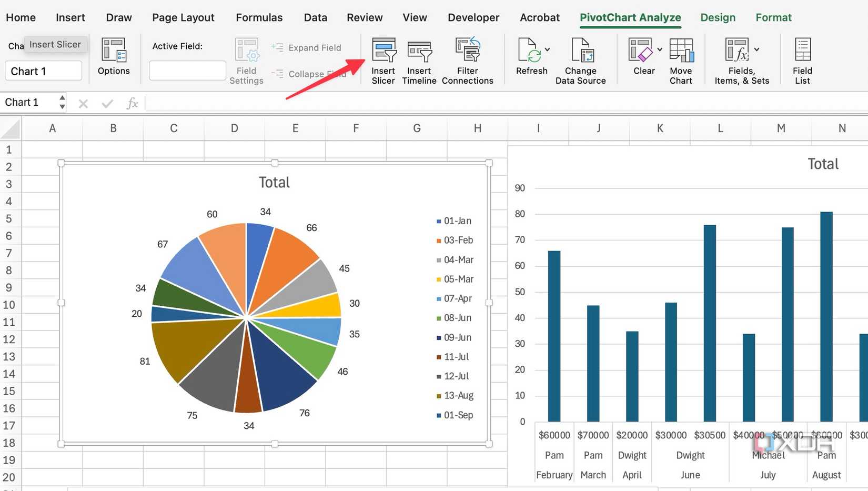The width and height of the screenshot is (868, 491).
Task: Select column H header
Action: pyautogui.click(x=478, y=128)
